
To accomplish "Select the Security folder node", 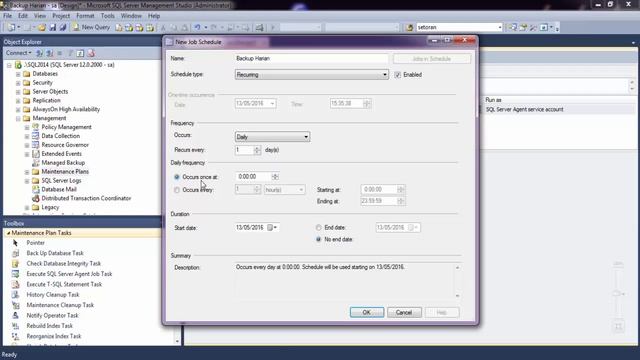I will coord(42,83).
